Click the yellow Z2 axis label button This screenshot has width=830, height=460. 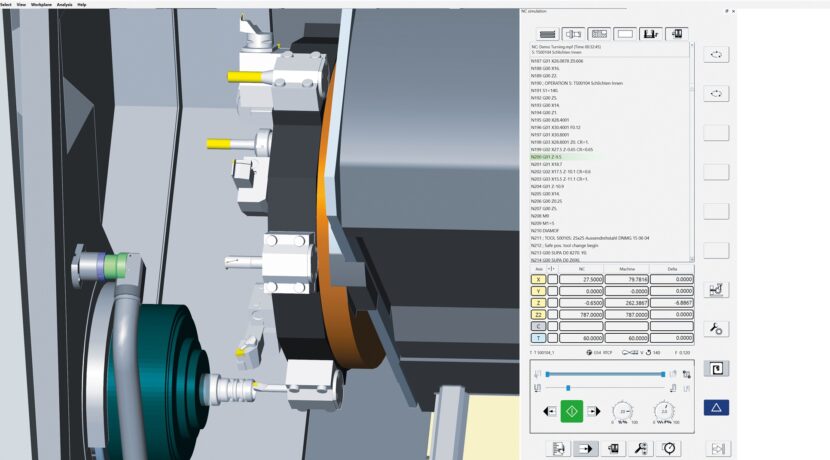pyautogui.click(x=538, y=314)
